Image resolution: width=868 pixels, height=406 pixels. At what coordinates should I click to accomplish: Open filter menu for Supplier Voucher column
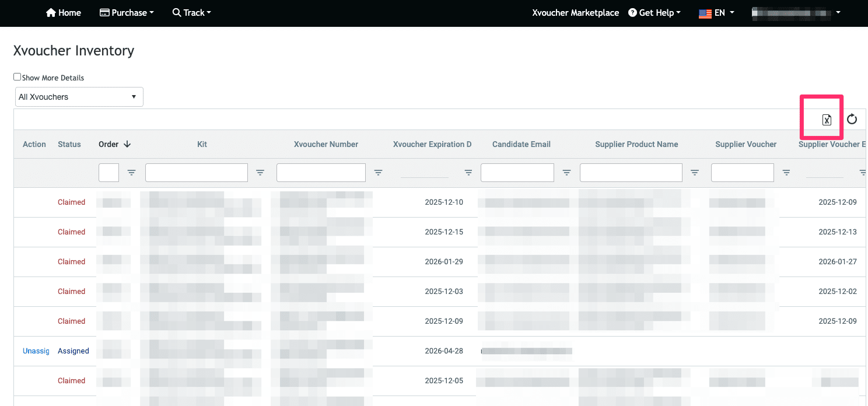point(786,173)
